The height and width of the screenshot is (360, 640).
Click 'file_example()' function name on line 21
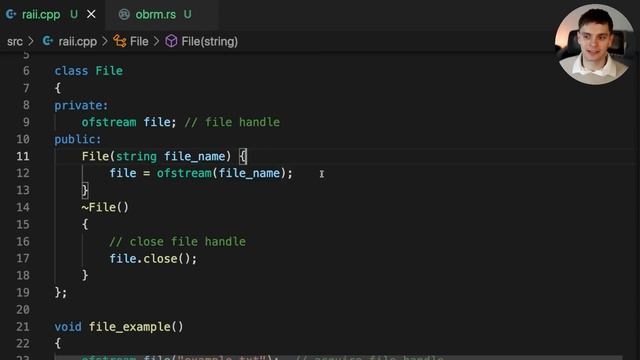tap(136, 327)
